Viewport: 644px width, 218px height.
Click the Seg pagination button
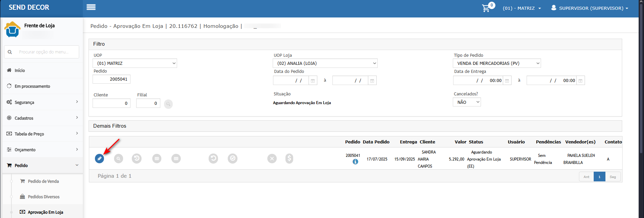(613, 177)
